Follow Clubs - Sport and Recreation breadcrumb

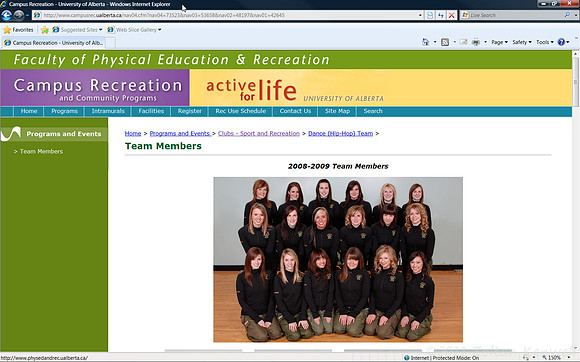point(259,133)
